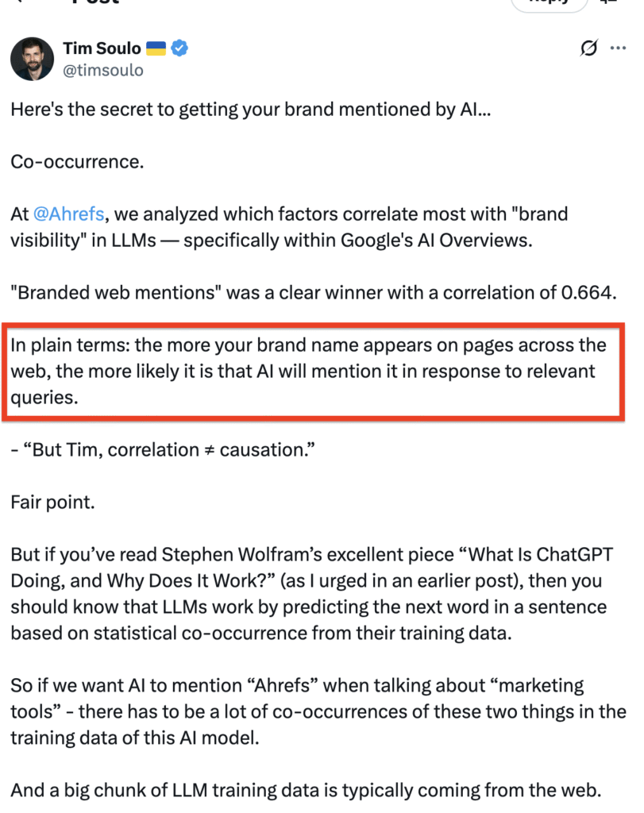Click the @timsoulo handle

pyautogui.click(x=103, y=71)
